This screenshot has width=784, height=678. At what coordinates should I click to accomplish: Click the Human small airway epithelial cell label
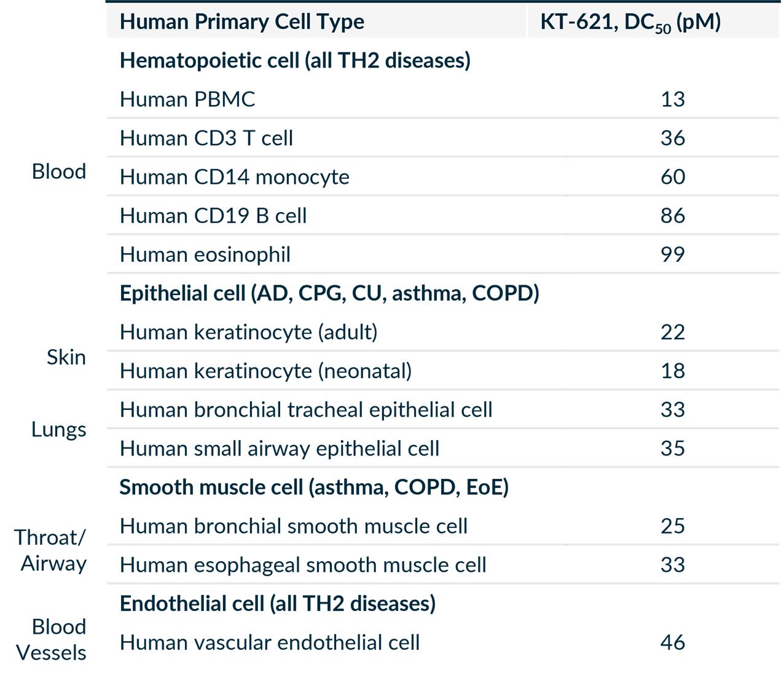(x=280, y=448)
